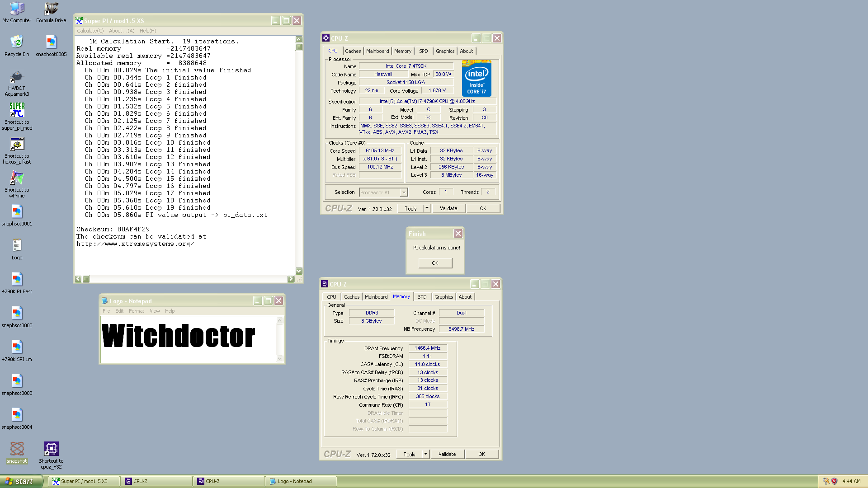Click upper CPU-Z title bar icon

point(326,38)
